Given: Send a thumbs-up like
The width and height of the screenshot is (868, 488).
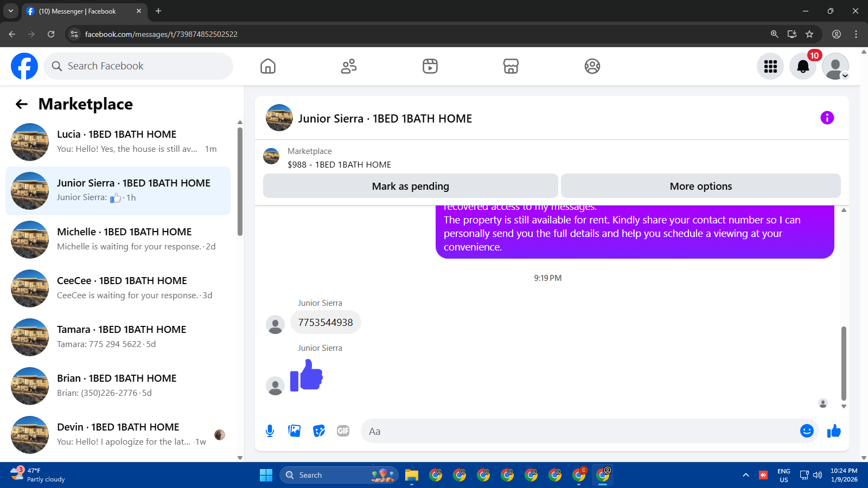Looking at the screenshot, I should [x=834, y=431].
